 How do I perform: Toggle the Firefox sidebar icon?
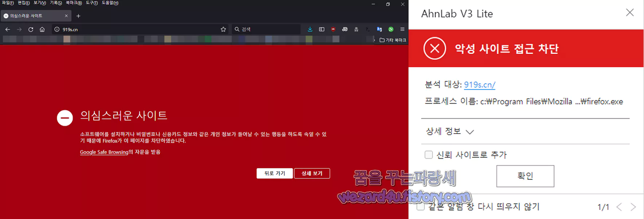[x=321, y=29]
